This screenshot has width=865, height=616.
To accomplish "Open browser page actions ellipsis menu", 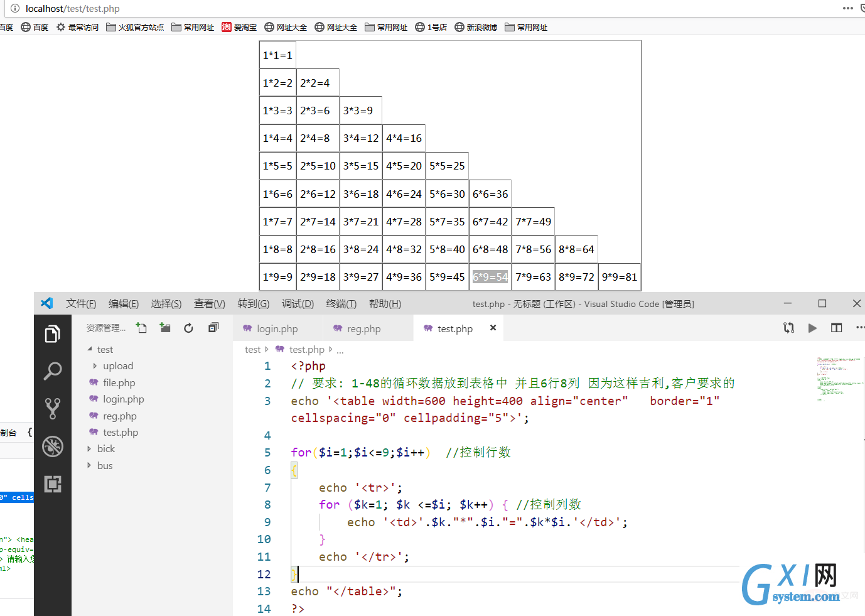I will (x=848, y=8).
